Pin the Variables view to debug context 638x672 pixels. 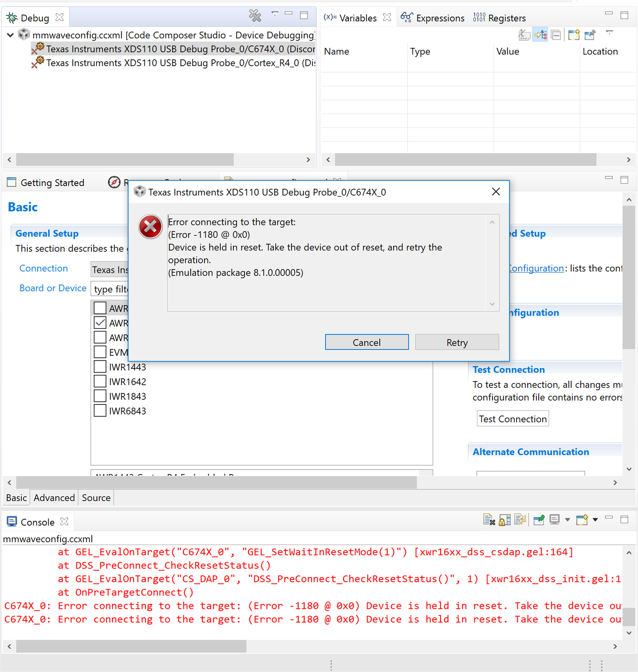pyautogui.click(x=590, y=35)
